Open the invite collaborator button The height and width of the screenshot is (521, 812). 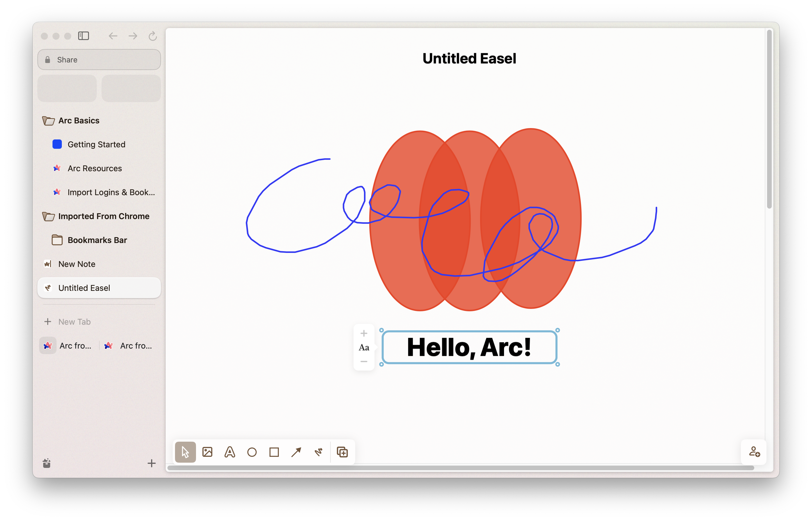[x=754, y=452]
